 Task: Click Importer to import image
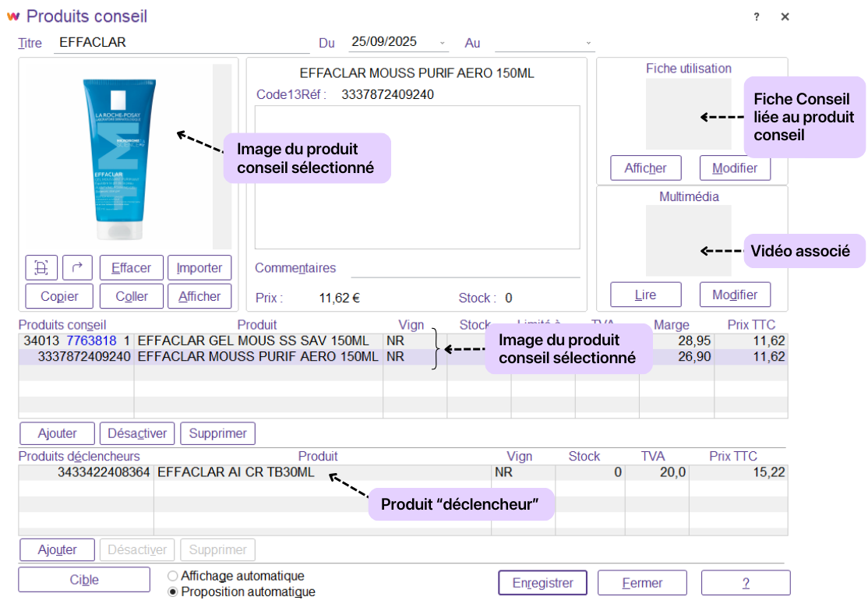pos(199,267)
